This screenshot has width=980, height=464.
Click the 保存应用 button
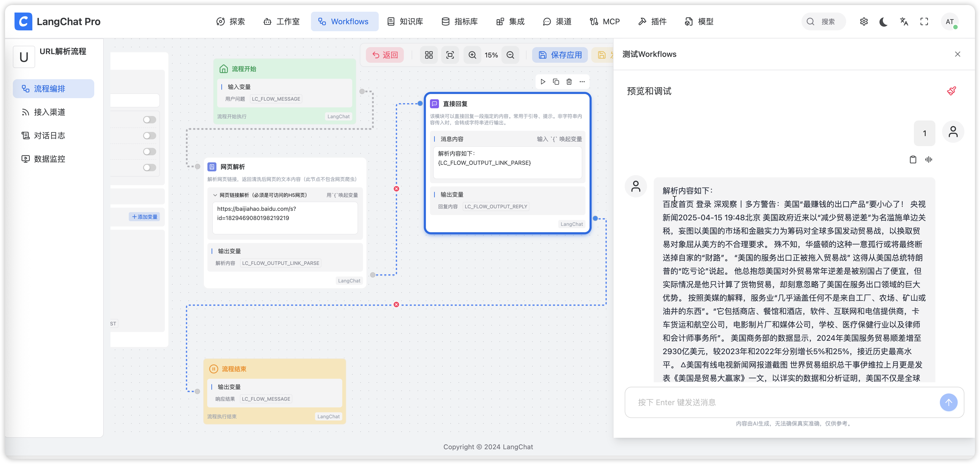point(560,55)
